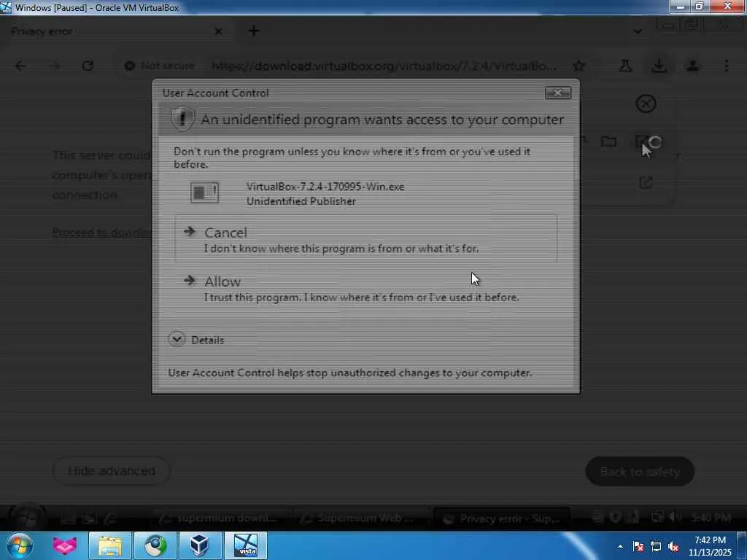Go back in the guest browser
The height and width of the screenshot is (560, 747).
(20, 66)
